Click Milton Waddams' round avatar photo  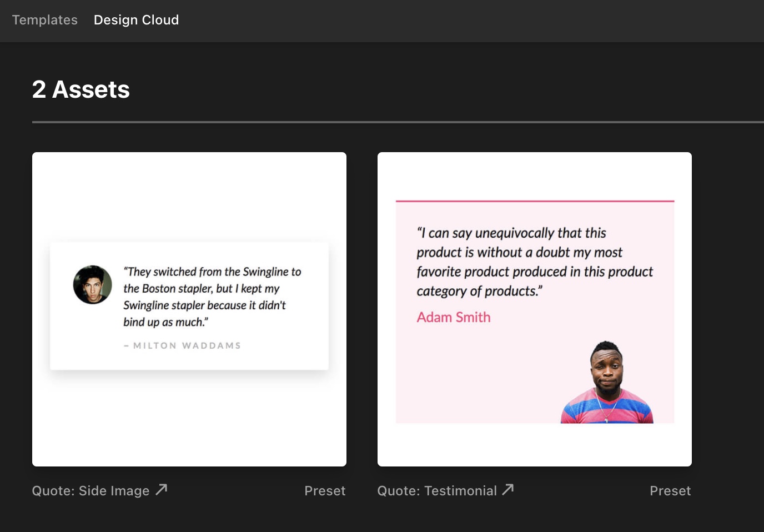pos(93,284)
